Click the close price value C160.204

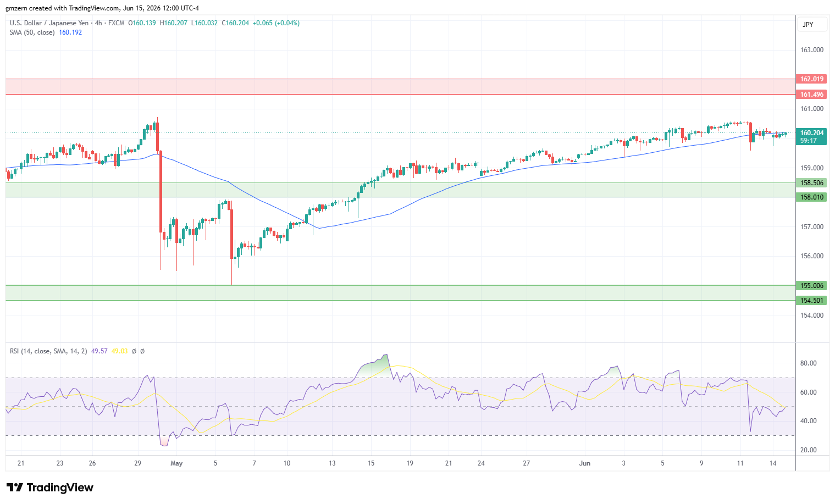pos(235,23)
